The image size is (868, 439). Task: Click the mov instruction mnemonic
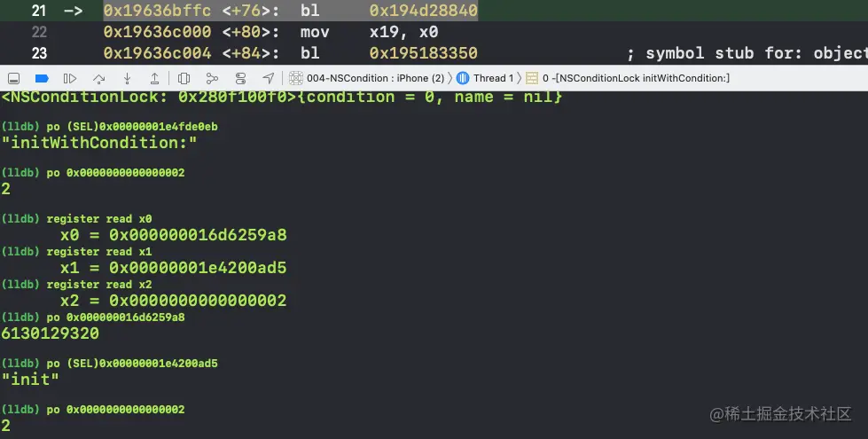(x=315, y=32)
